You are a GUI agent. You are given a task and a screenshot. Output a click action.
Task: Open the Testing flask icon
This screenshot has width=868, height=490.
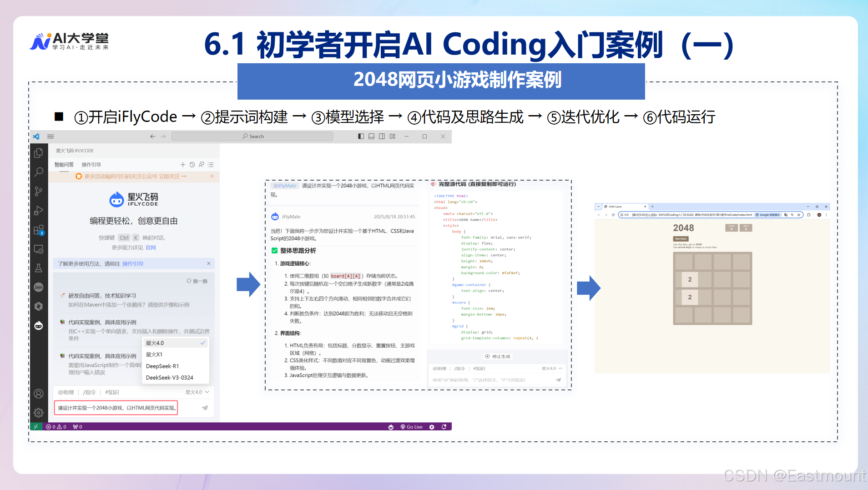pos(39,268)
